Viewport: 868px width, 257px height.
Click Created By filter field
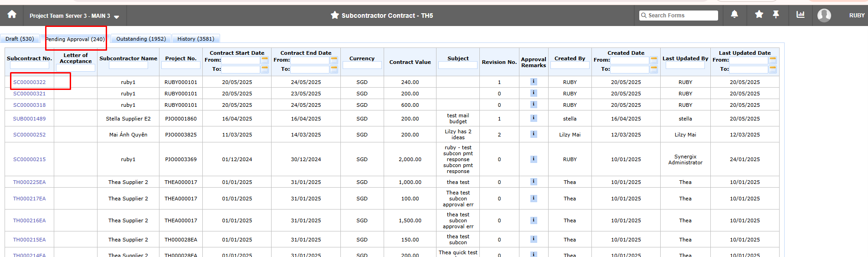[x=570, y=66]
